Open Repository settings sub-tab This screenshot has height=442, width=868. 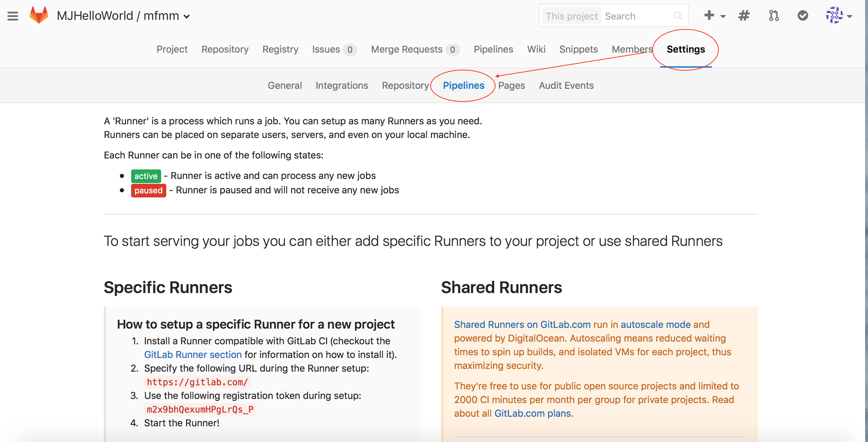click(405, 85)
